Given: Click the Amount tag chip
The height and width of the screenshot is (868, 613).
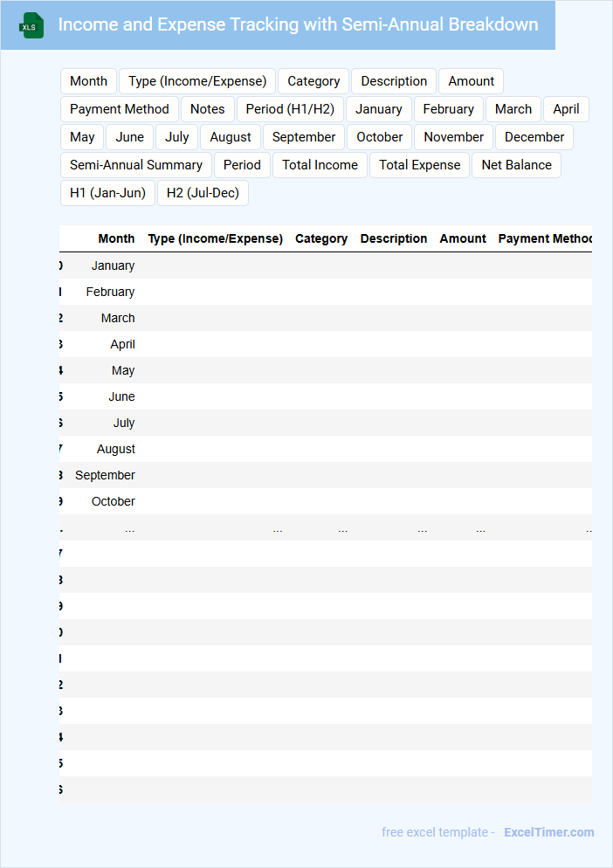Looking at the screenshot, I should click(x=471, y=81).
